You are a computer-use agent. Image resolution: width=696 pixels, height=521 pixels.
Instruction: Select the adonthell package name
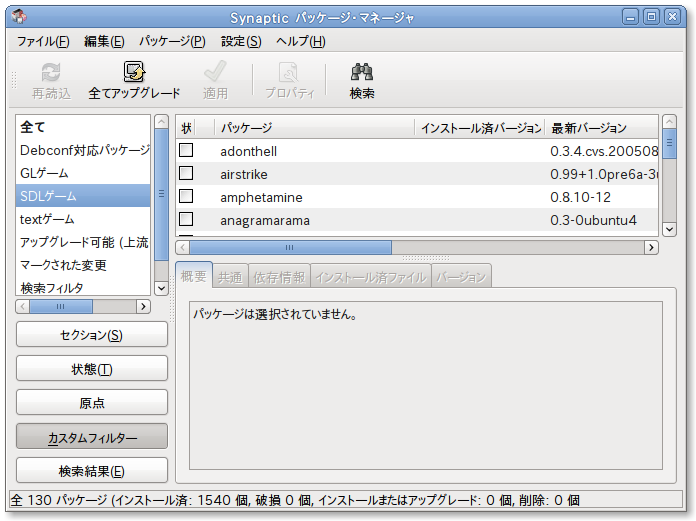[249, 151]
